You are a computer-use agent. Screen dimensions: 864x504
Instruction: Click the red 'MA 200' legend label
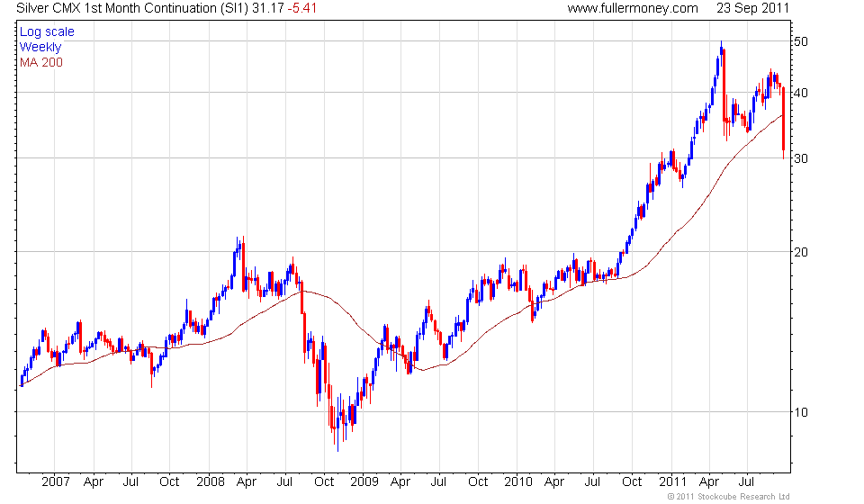click(x=41, y=62)
